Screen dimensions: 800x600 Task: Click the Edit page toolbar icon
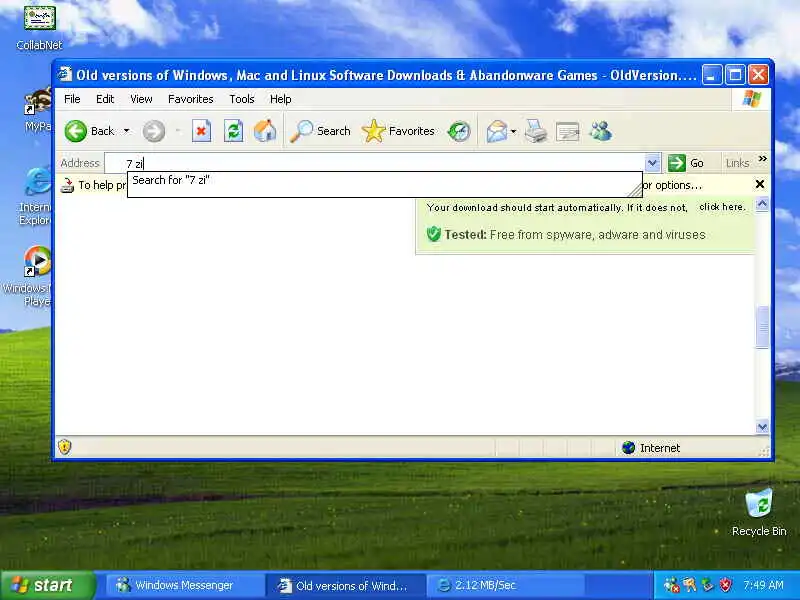click(567, 132)
